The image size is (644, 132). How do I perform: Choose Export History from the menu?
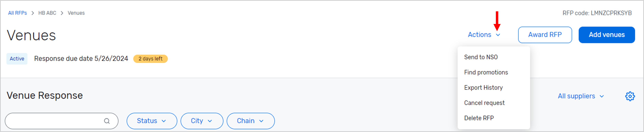(483, 87)
